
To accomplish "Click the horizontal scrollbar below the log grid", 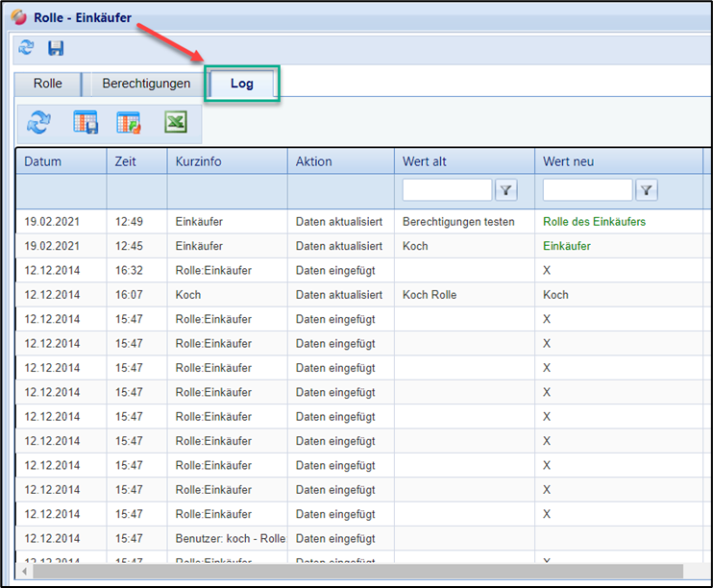I will click(x=356, y=571).
